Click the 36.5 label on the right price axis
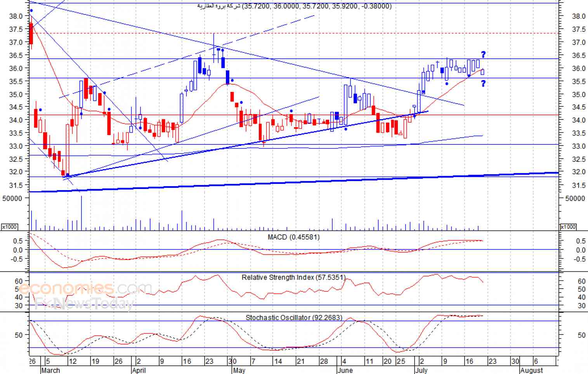 (579, 55)
